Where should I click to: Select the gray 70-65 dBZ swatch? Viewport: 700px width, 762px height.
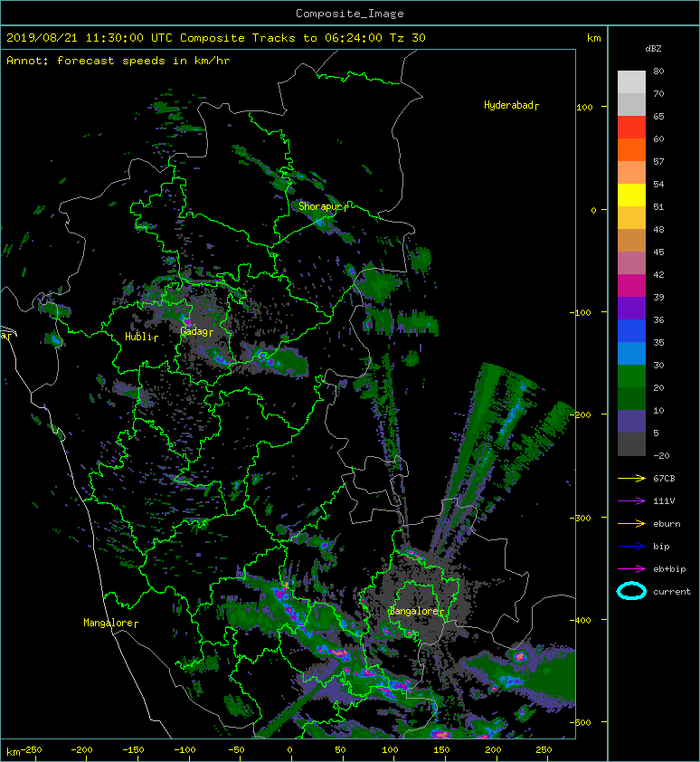(631, 104)
